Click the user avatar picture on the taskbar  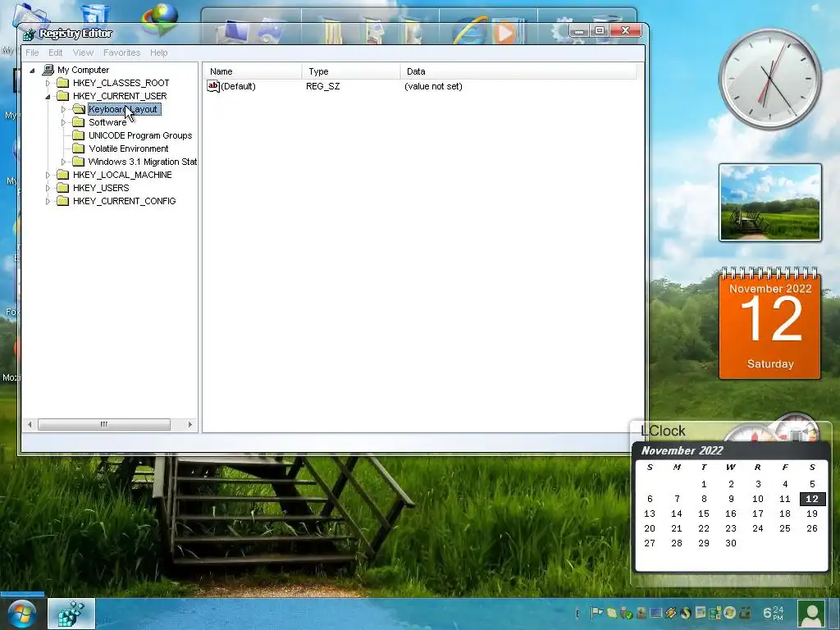811,614
